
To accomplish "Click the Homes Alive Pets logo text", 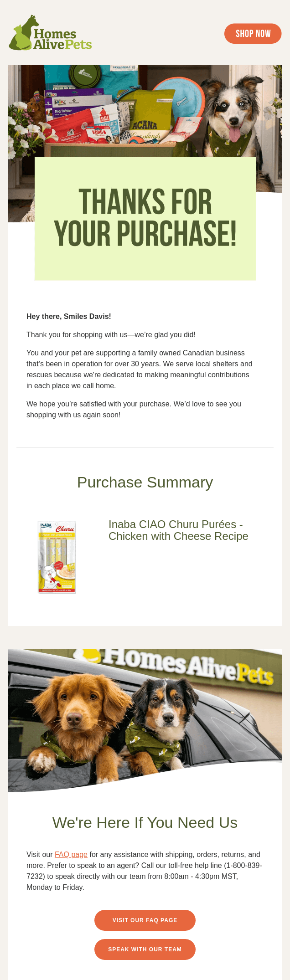I will pos(62,39).
